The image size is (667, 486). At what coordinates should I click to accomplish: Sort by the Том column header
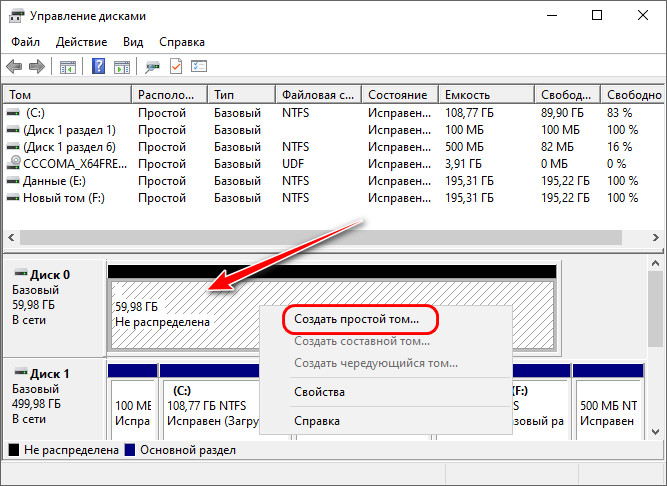coord(67,95)
